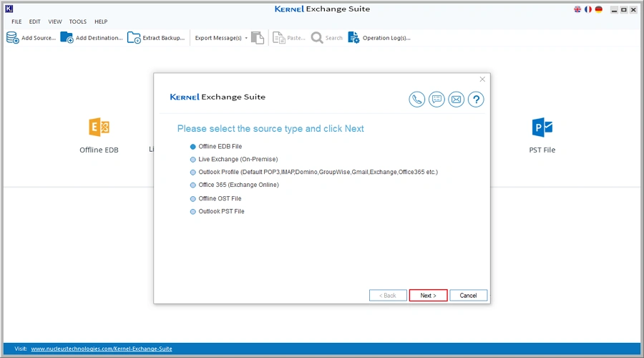The width and height of the screenshot is (644, 358).
Task: Pick the Outlook PST File source type
Action: click(192, 212)
